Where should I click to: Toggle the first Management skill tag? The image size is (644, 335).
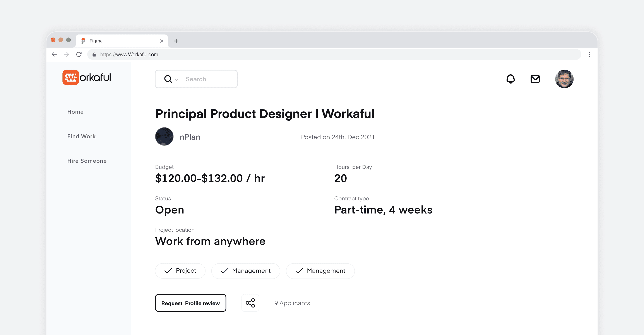click(x=245, y=271)
